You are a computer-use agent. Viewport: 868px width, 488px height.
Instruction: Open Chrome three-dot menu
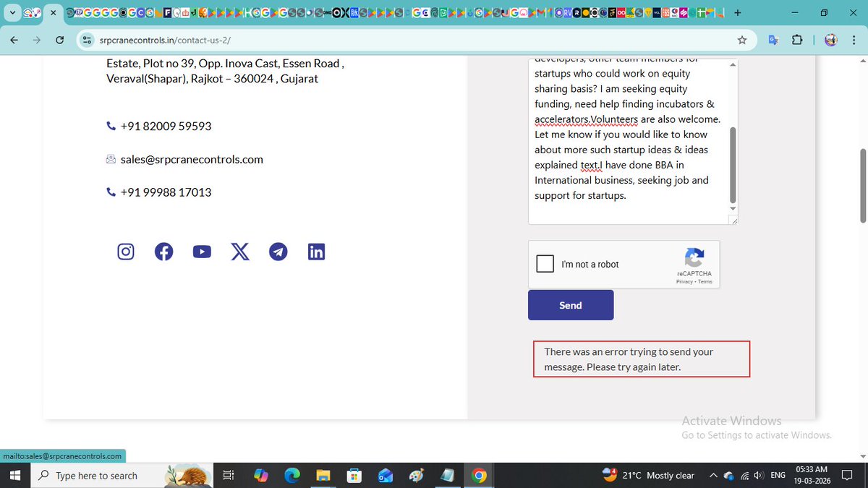tap(854, 40)
